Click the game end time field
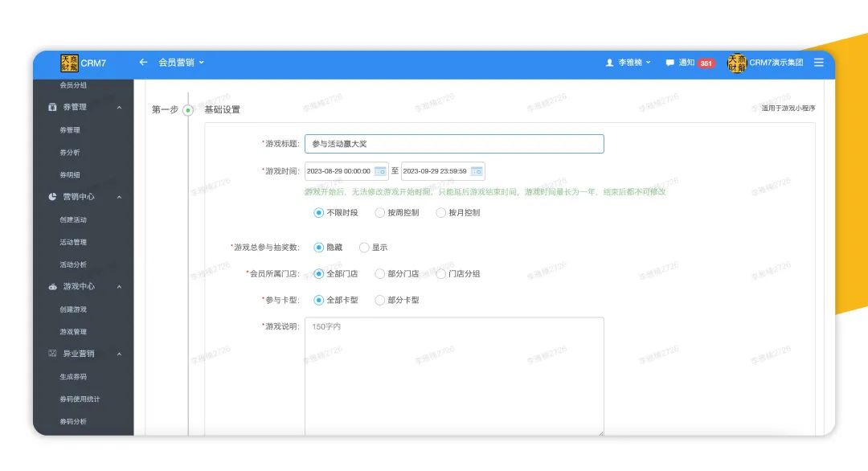 coord(443,171)
